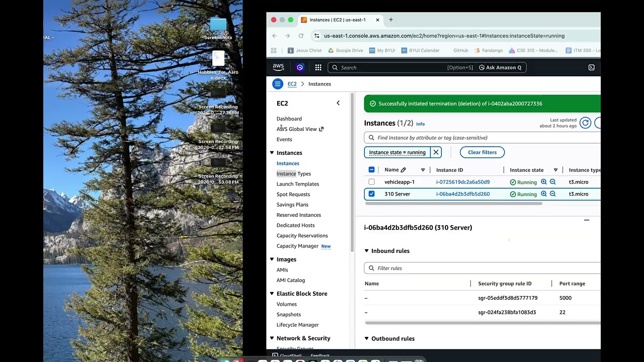Click EC2 breadcrumb link
Screen dimensions: 644x362
[x=292, y=84]
